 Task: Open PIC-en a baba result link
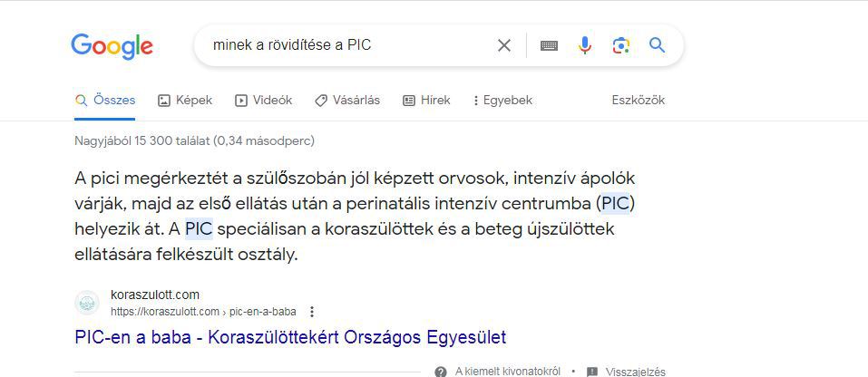tap(290, 337)
